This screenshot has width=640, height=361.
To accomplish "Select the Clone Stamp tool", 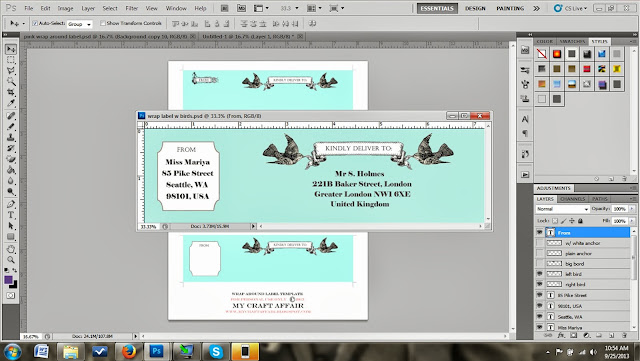I will coord(11,137).
